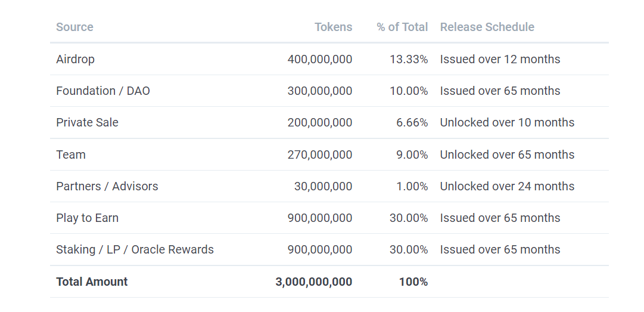
Task: Click the 6.66% Private Sale percentage
Action: (412, 122)
